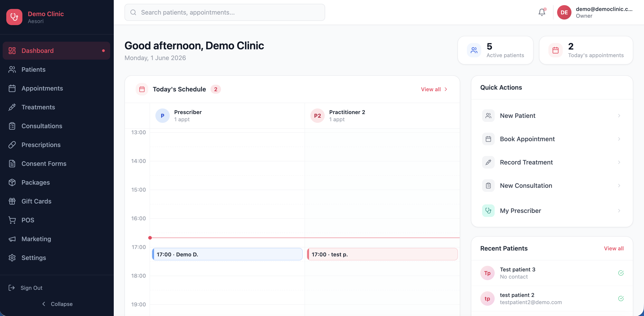Focus the Search patients, appointments field
This screenshot has width=644, height=316.
click(x=225, y=12)
